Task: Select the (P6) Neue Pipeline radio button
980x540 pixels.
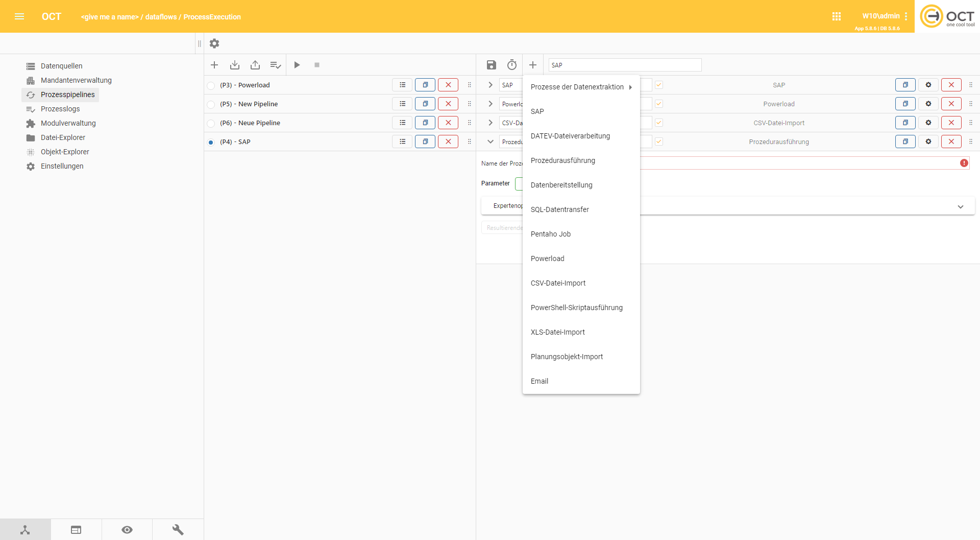Action: tap(211, 123)
